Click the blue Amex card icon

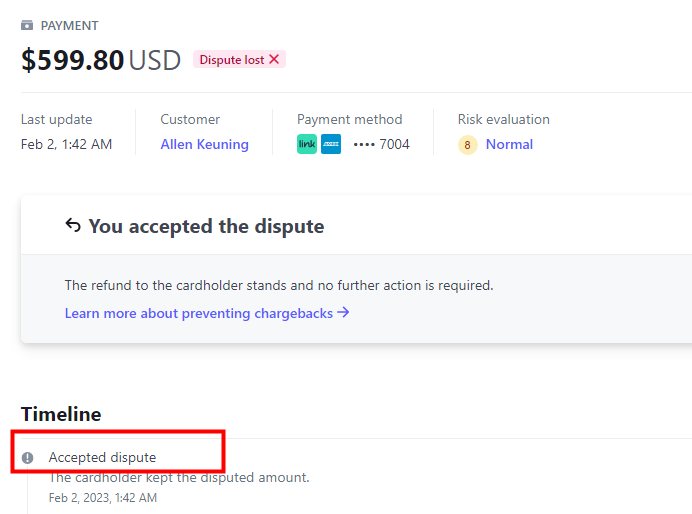click(331, 144)
